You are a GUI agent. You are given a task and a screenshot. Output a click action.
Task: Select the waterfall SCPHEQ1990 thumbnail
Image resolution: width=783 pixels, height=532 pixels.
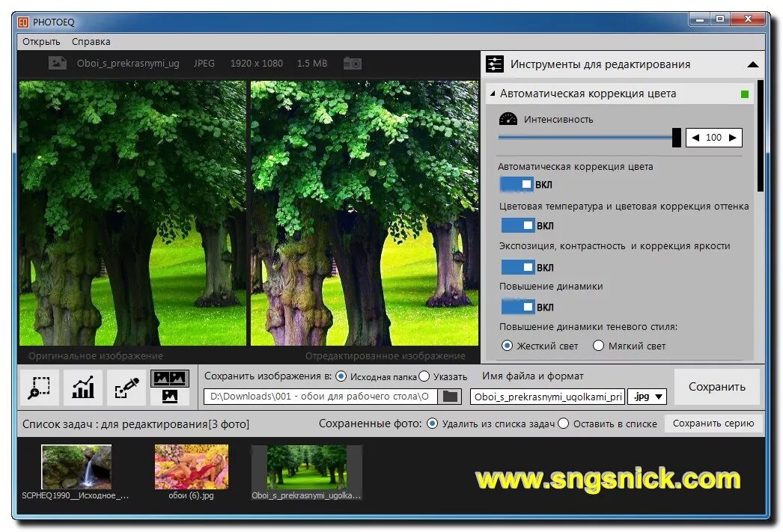pyautogui.click(x=76, y=467)
